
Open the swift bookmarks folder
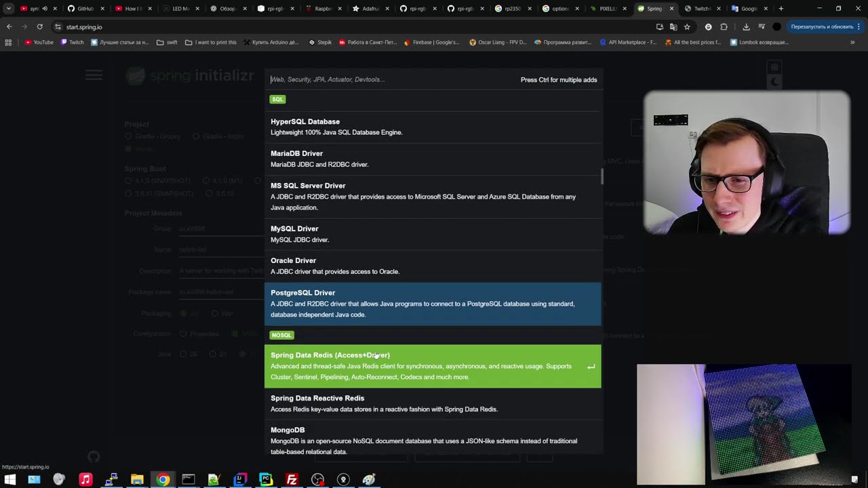tap(167, 42)
